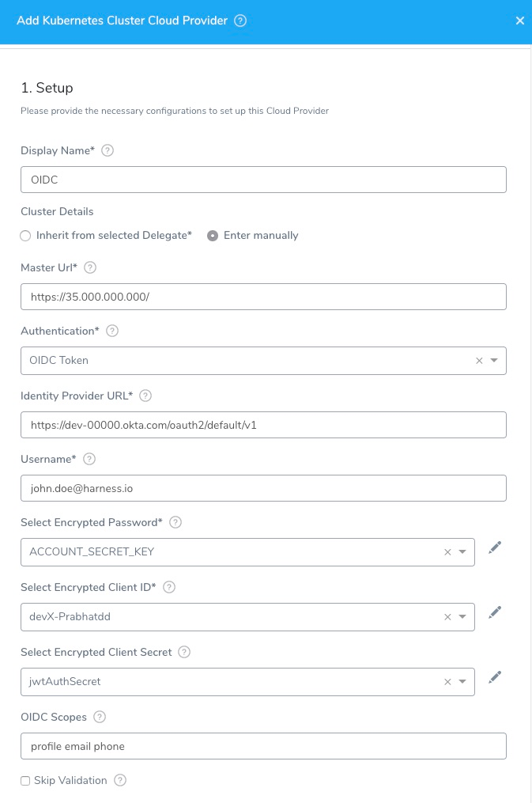Screen dimensions: 532x803
Task: Click the Username text field
Action: pos(263,488)
